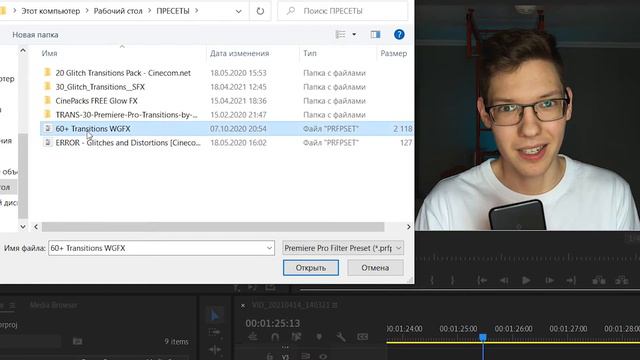
Task: Click Mark Out bracket icon
Action: (x=452, y=280)
